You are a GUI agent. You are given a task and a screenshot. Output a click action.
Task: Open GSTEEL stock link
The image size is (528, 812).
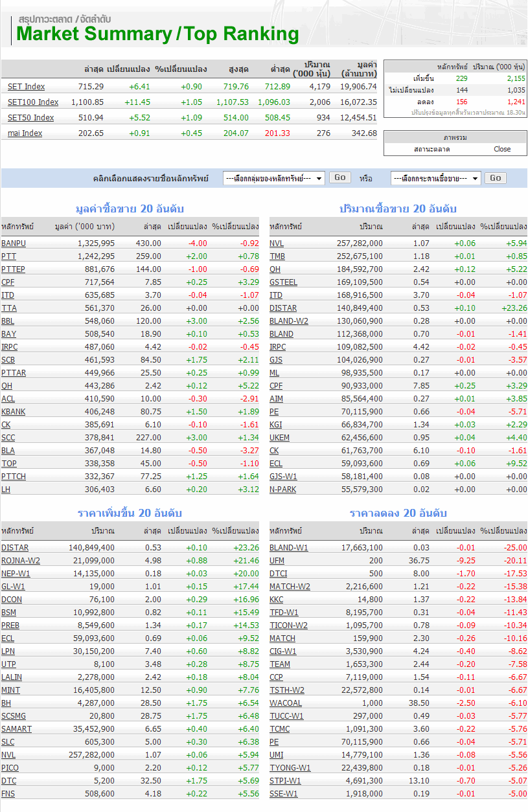coord(283,282)
